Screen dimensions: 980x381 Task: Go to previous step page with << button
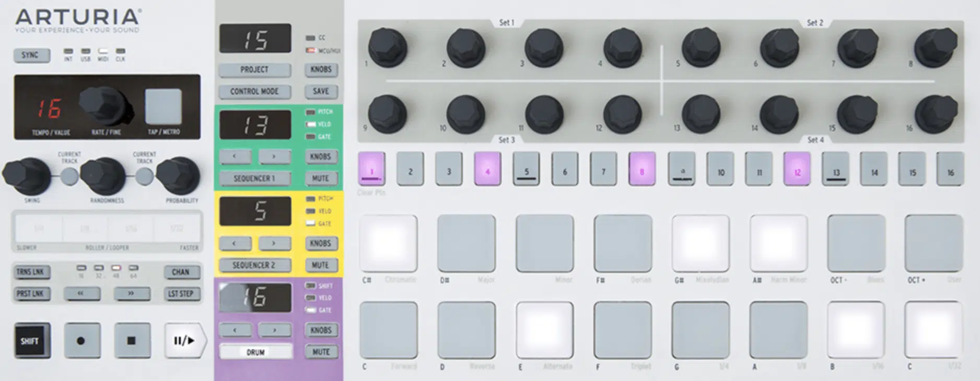coord(82,294)
